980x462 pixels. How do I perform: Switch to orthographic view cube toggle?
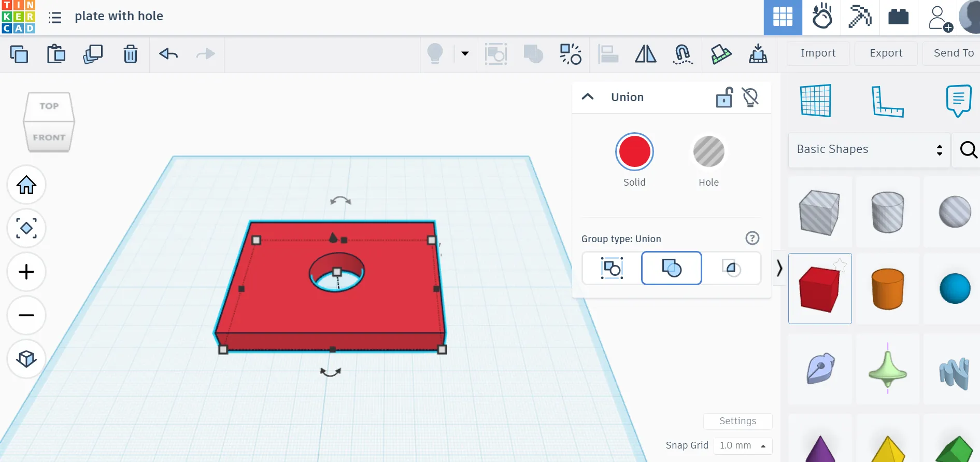pyautogui.click(x=26, y=359)
